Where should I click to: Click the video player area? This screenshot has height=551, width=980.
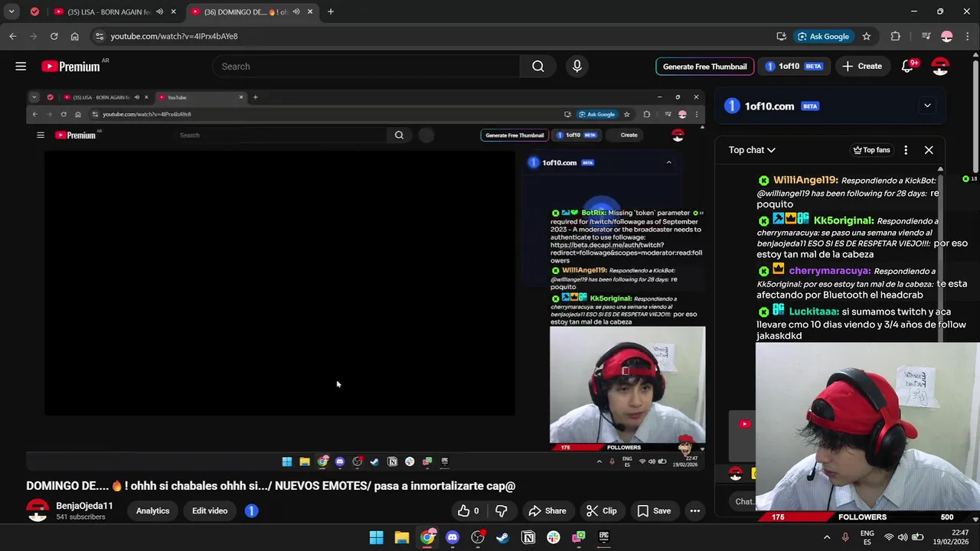click(366, 282)
